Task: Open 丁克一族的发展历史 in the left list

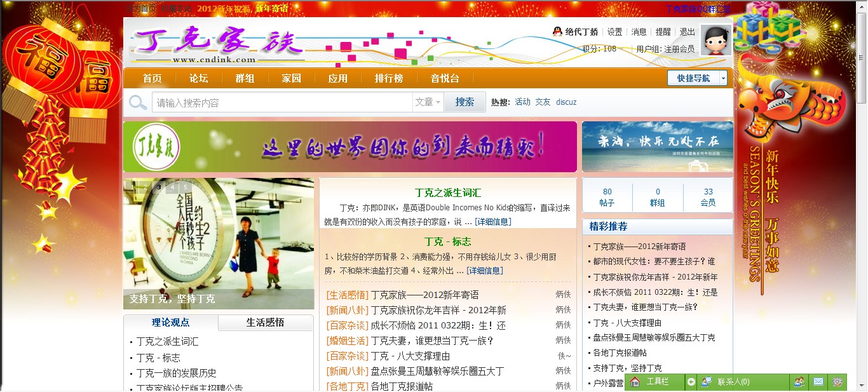Action: (177, 373)
